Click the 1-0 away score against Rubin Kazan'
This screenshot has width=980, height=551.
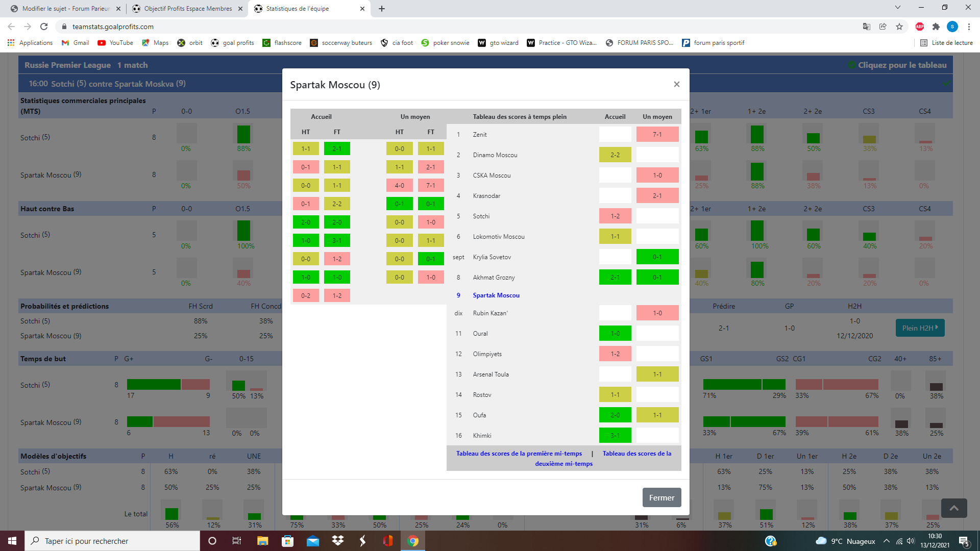pos(657,313)
